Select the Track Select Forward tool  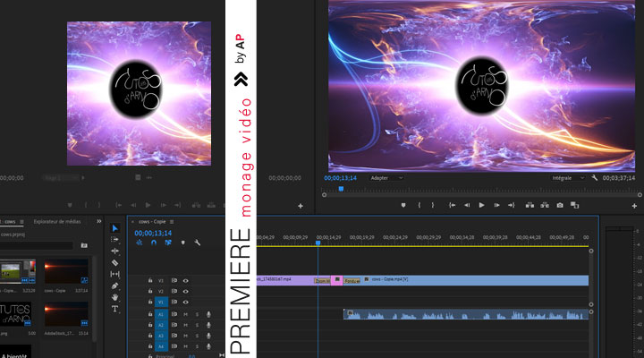(x=115, y=239)
